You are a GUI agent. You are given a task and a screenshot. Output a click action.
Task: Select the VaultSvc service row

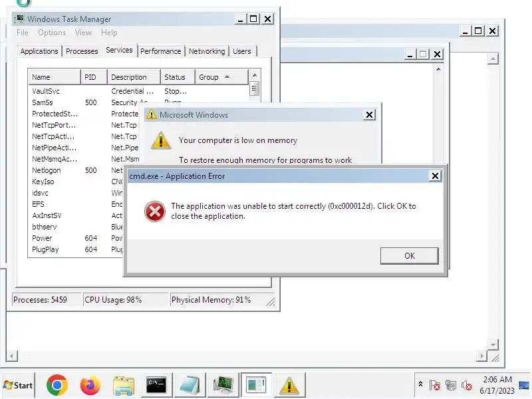[x=139, y=91]
